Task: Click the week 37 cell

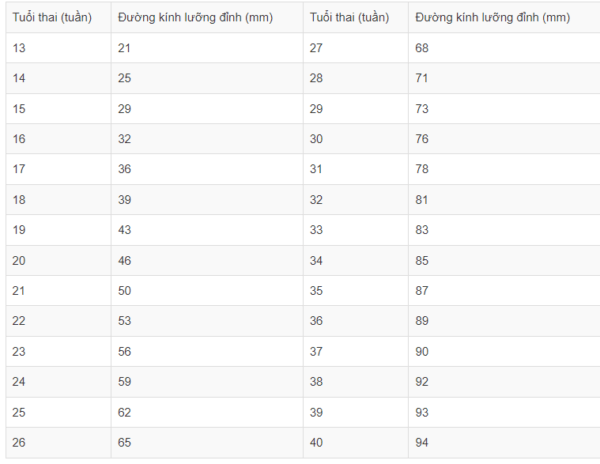Action: [356, 352]
